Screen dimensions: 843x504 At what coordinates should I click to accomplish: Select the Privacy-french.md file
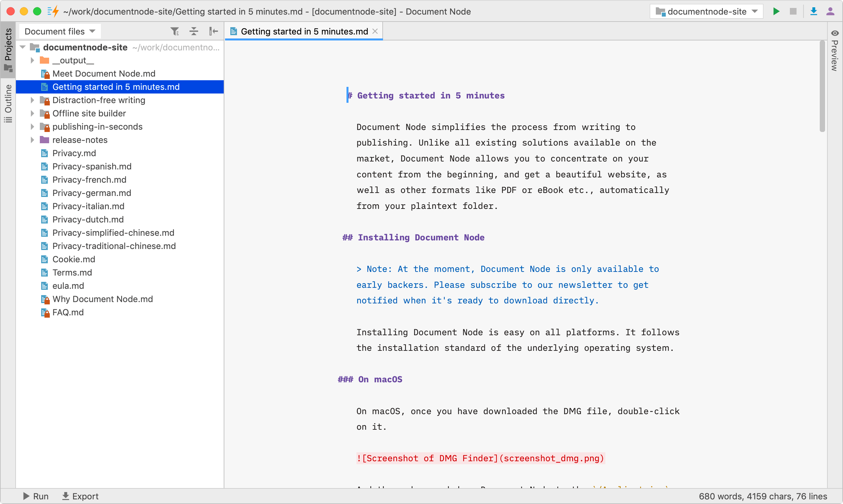pyautogui.click(x=89, y=180)
